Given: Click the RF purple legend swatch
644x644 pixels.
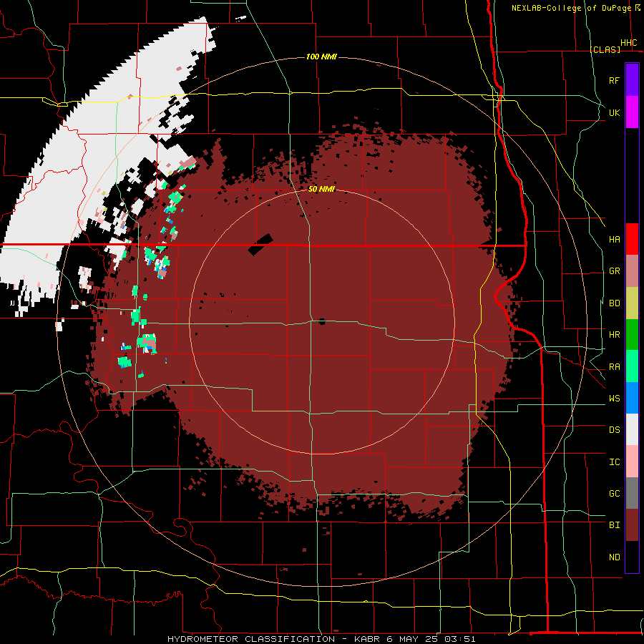Looking at the screenshot, I should coord(632,80).
